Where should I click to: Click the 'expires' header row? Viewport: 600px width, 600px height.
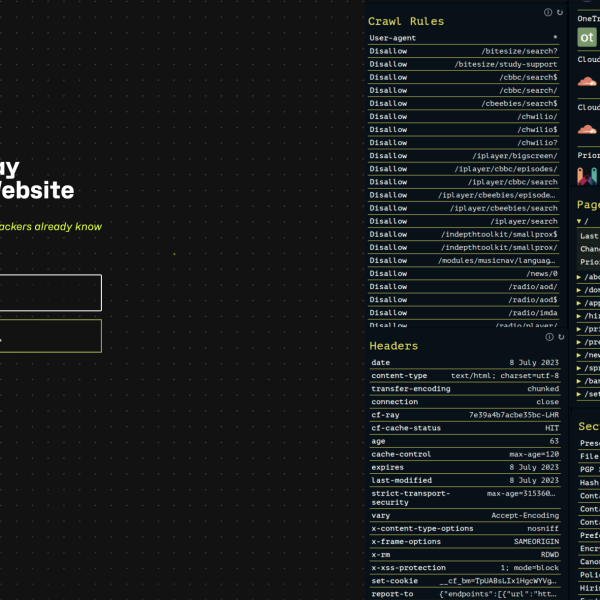click(465, 467)
